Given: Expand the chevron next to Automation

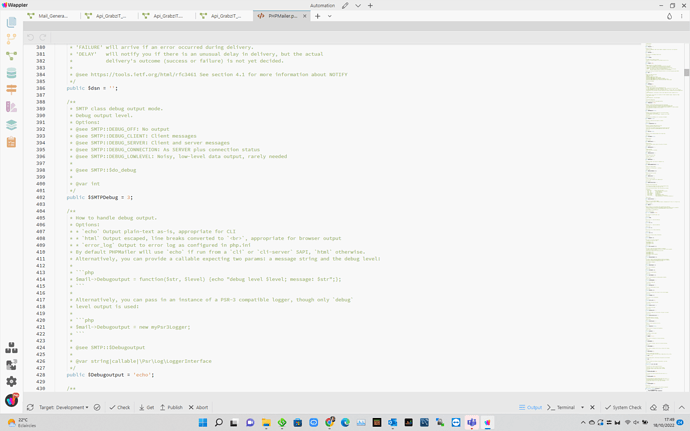Looking at the screenshot, I should 358,5.
